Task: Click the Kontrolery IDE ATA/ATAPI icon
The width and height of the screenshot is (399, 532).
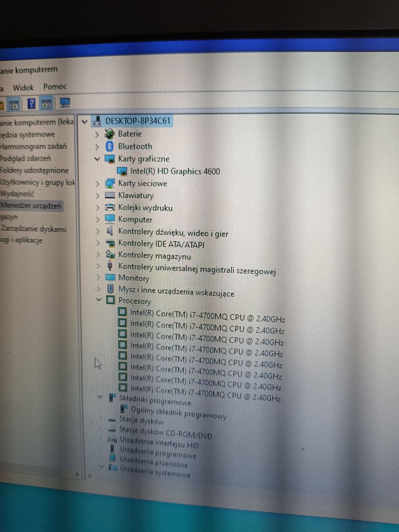Action: pos(110,243)
